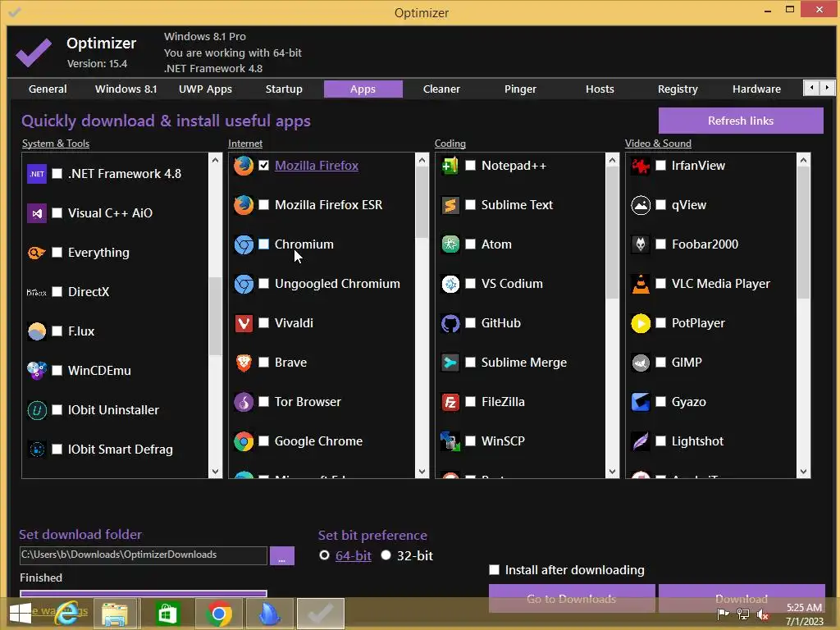Image resolution: width=840 pixels, height=630 pixels.
Task: Click the Mozilla Firefox icon
Action: click(x=244, y=166)
